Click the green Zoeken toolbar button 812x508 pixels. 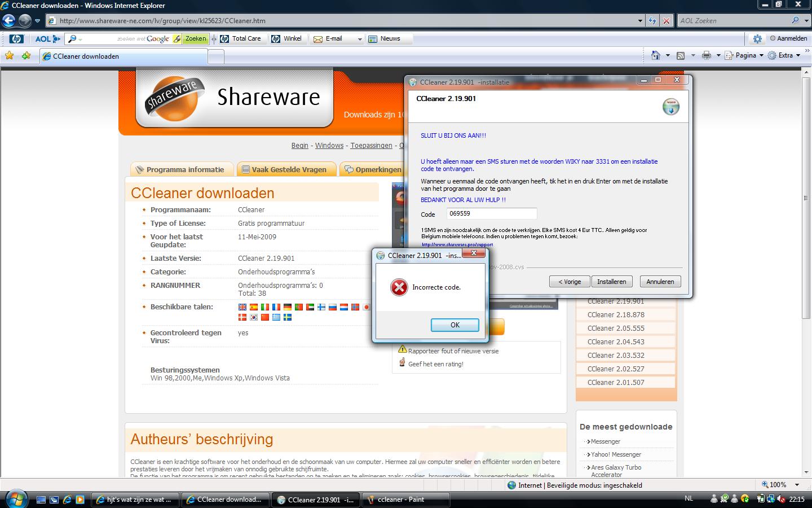tap(196, 39)
